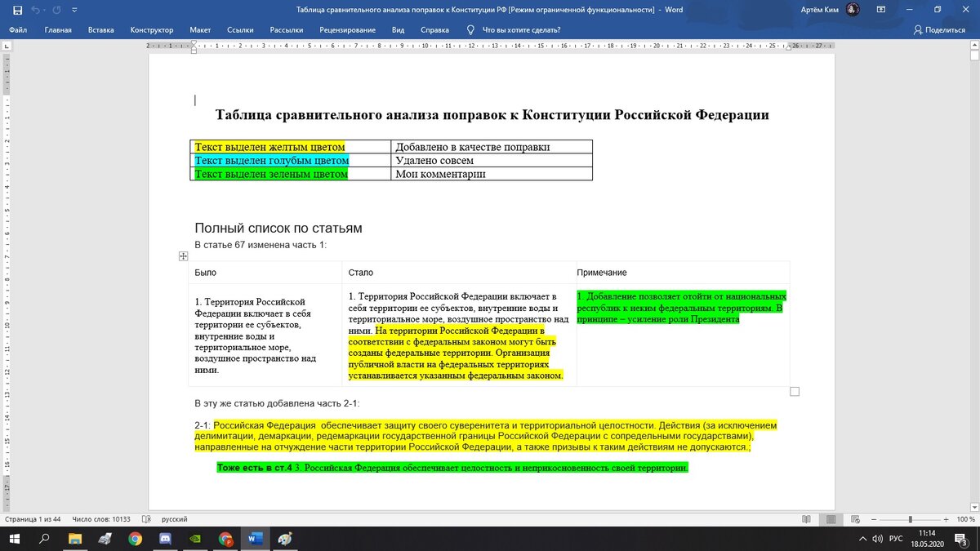Open Discord from the taskbar
Image resolution: width=980 pixels, height=551 pixels.
(x=164, y=539)
